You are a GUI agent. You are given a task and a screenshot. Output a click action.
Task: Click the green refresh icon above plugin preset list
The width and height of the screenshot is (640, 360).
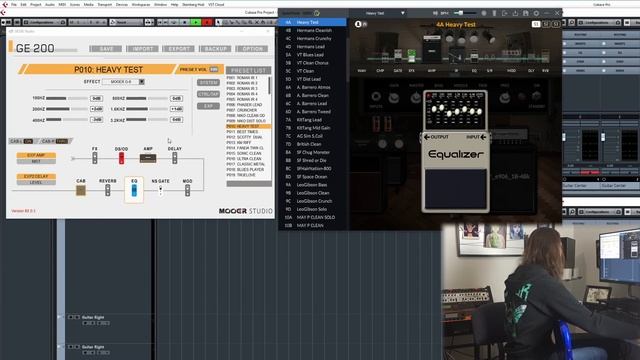click(x=317, y=13)
